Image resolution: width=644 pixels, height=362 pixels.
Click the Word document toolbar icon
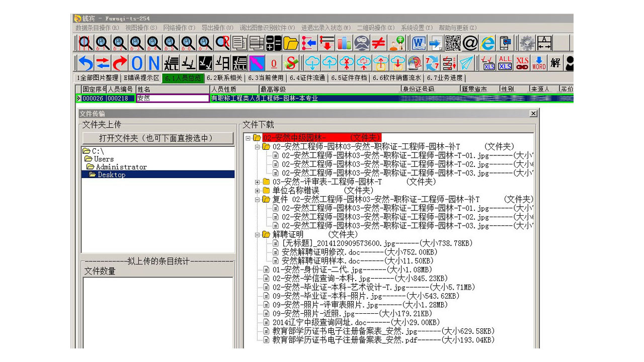[x=419, y=43]
